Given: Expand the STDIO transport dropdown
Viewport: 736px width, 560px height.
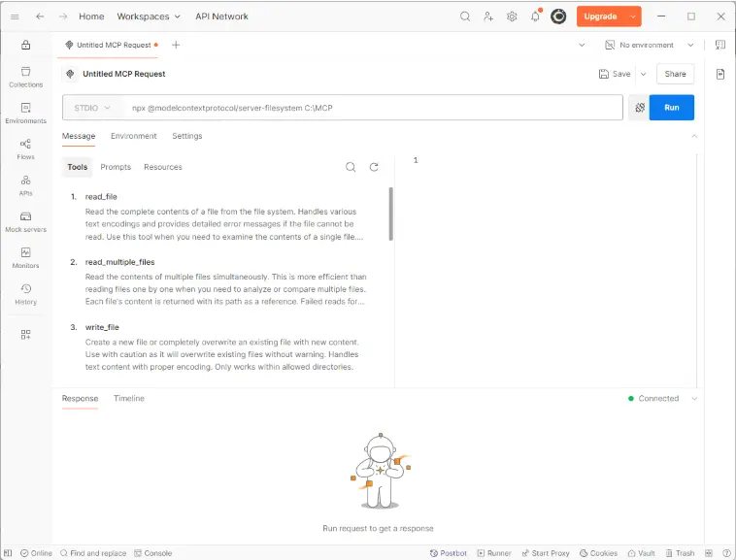Looking at the screenshot, I should point(92,108).
